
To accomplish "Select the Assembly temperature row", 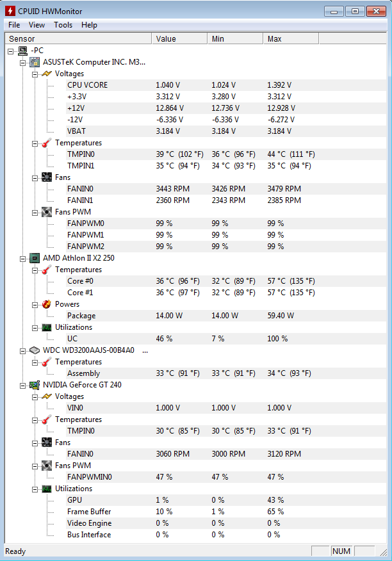I will [x=226, y=373].
